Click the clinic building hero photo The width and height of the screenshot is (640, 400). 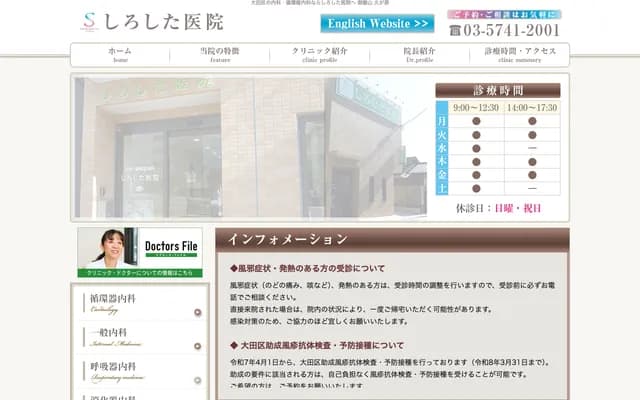(250, 147)
